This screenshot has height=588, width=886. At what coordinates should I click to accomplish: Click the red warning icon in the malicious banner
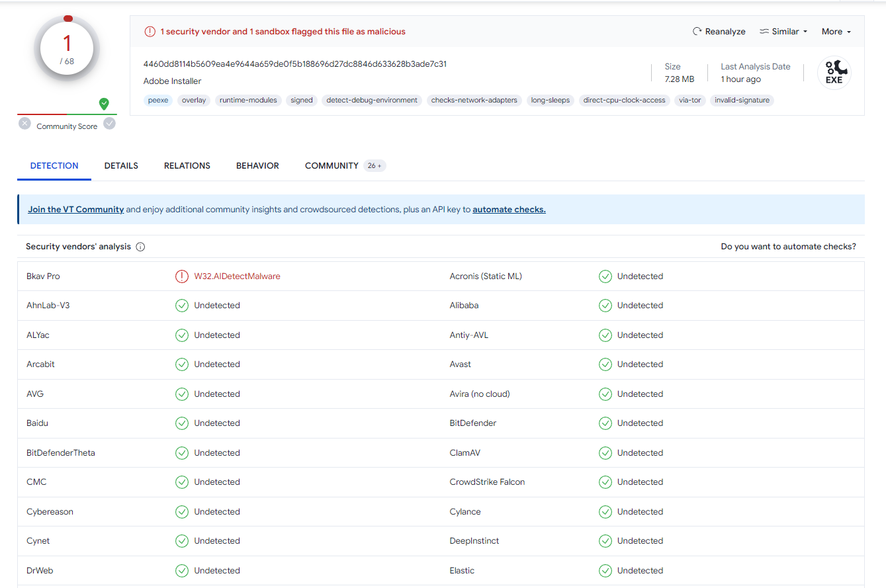click(x=150, y=32)
